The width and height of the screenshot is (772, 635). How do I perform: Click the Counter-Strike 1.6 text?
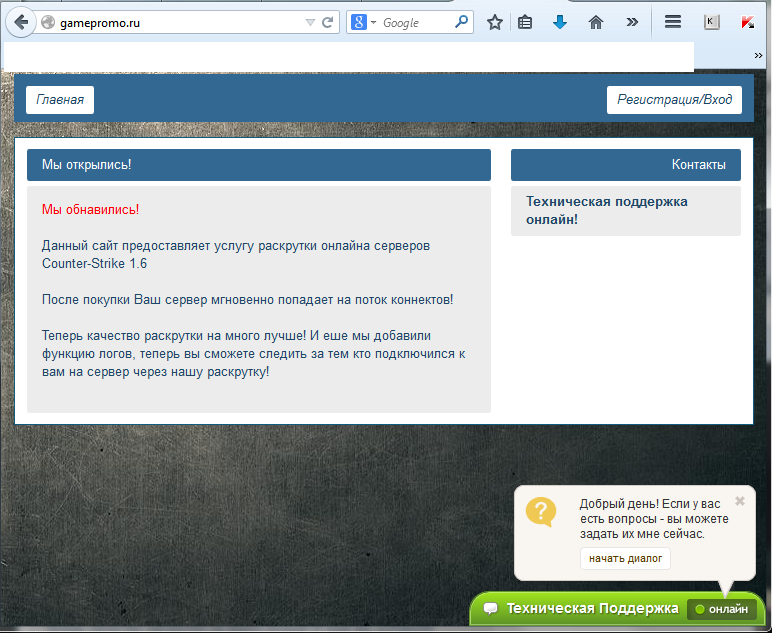tap(95, 264)
